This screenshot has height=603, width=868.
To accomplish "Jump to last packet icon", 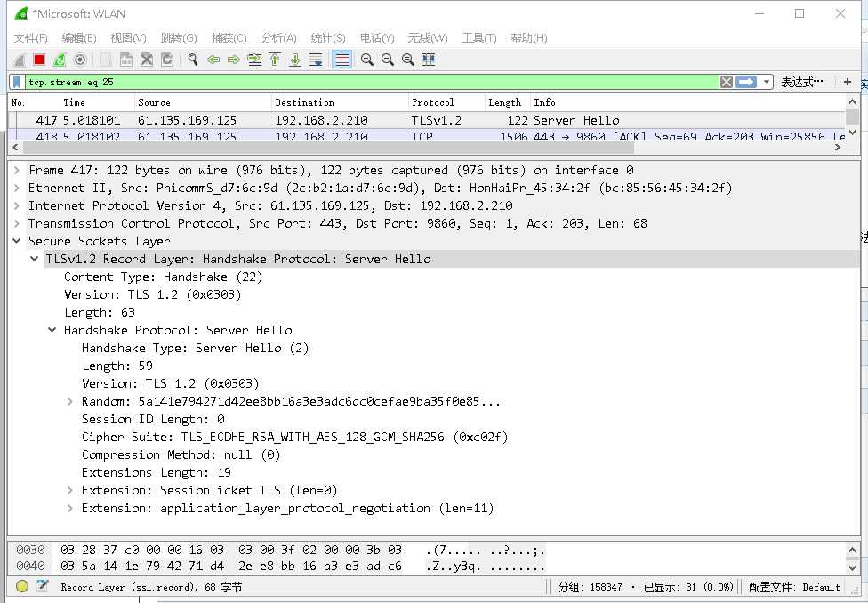I will pos(295,60).
